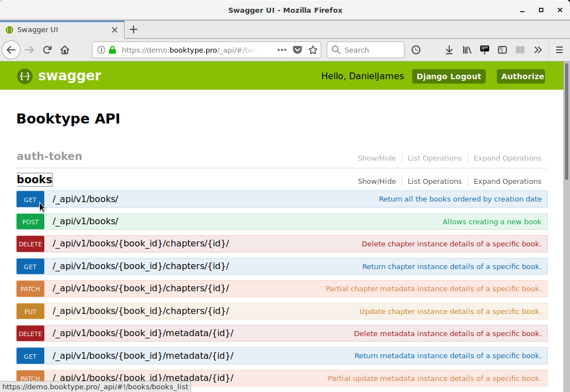Show more tools overflow chevron
Viewport: 570px width, 392px height.
538,50
